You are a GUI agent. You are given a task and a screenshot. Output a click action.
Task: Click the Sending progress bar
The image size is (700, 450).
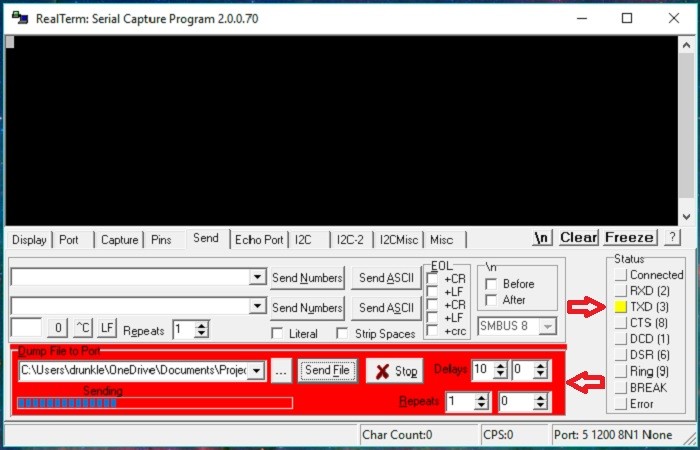click(155, 403)
